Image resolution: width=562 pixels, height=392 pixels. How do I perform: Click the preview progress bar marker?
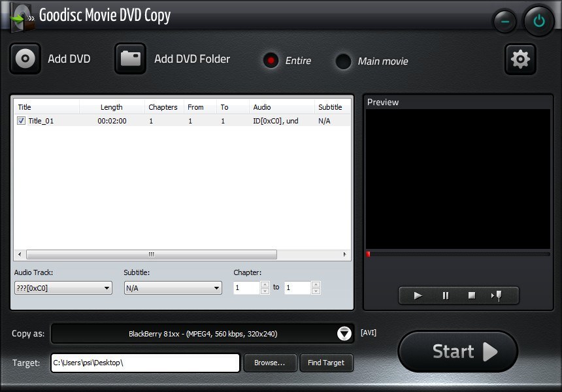(368, 254)
